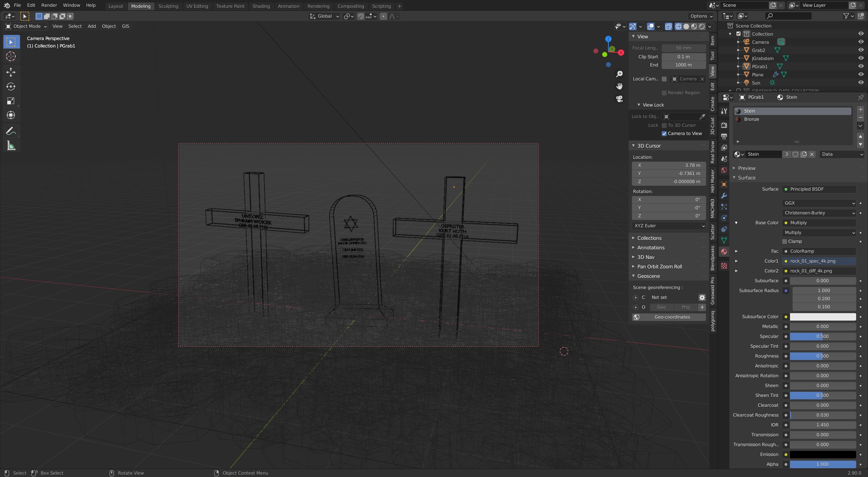Select the Rotate tool
Image resolution: width=868 pixels, height=477 pixels.
(11, 87)
